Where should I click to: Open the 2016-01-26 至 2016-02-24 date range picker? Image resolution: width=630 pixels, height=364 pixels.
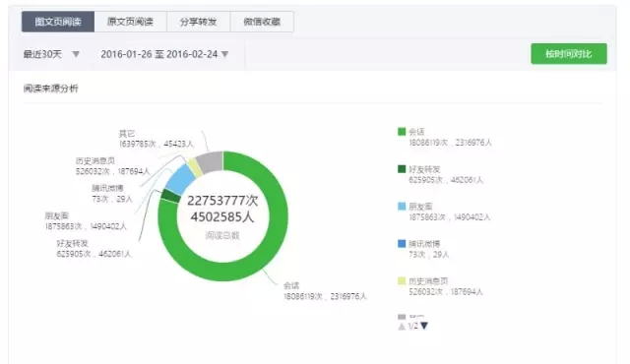pyautogui.click(x=164, y=54)
